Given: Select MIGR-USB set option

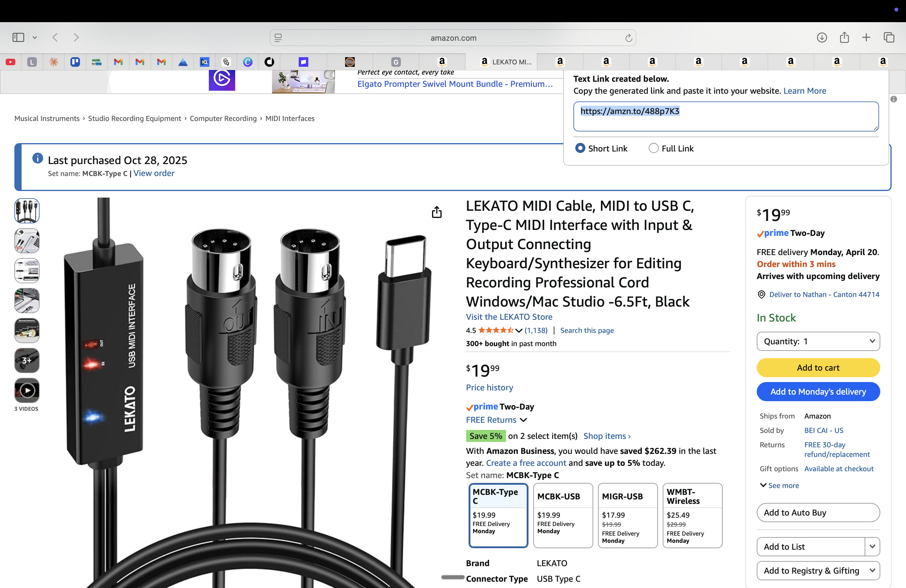Looking at the screenshot, I should point(628,515).
